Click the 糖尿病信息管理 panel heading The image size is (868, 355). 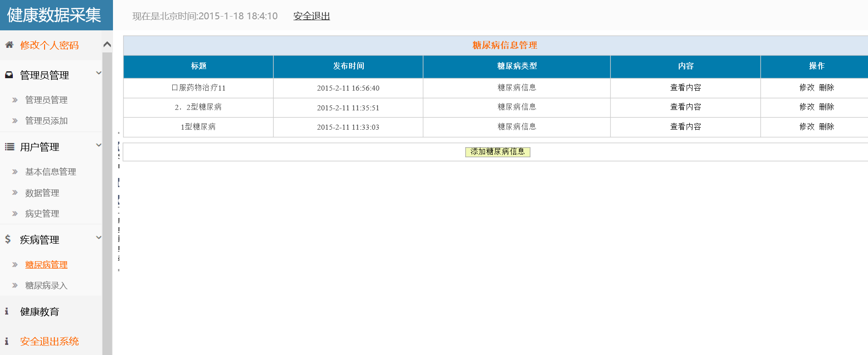coord(505,45)
